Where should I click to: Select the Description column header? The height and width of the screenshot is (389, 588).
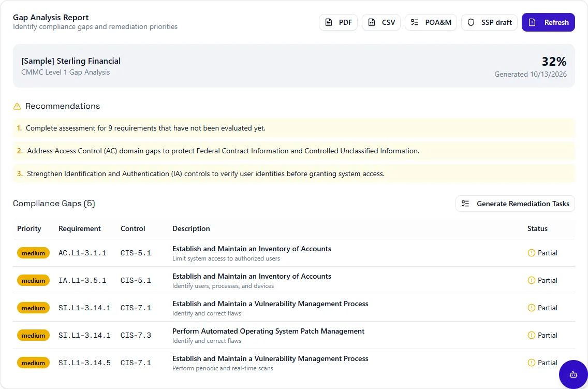point(191,229)
